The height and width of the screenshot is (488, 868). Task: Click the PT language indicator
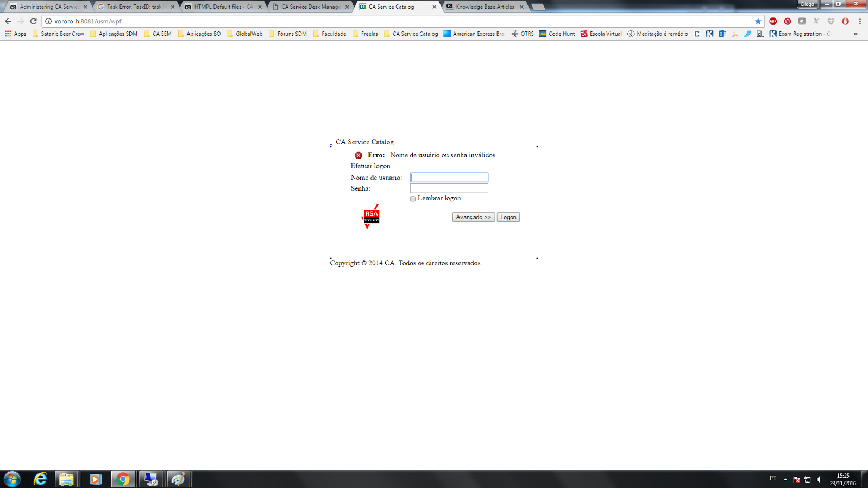773,478
